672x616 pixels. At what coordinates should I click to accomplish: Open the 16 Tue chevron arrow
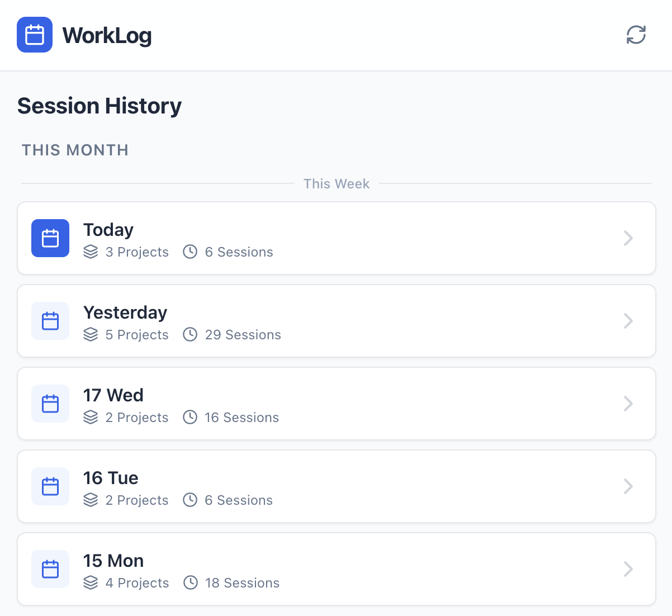coord(628,486)
